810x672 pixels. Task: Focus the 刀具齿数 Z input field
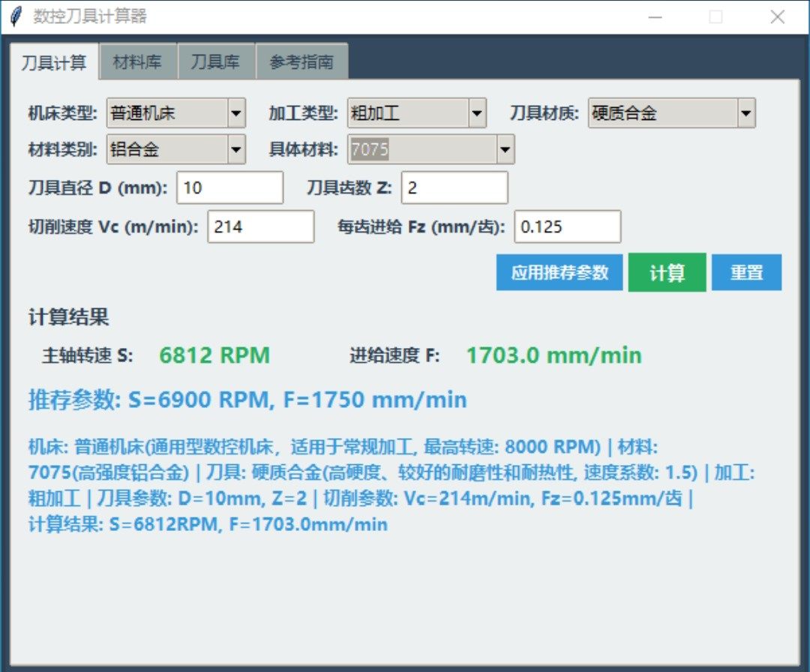[454, 187]
